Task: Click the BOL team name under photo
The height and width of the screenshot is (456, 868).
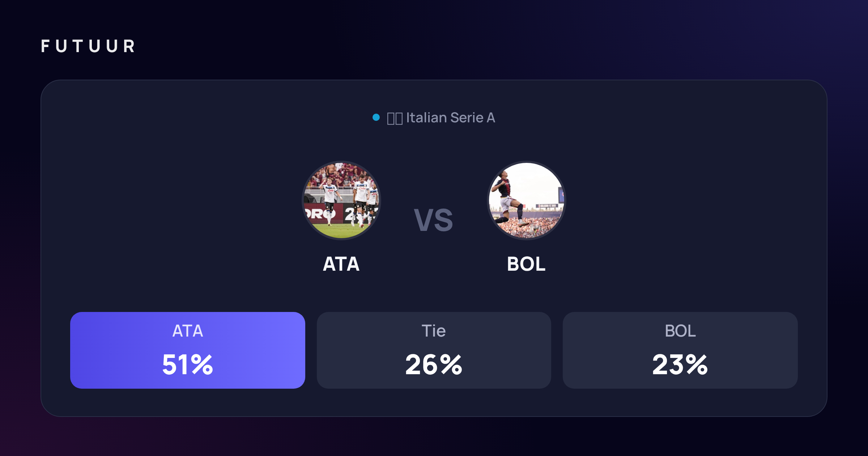Action: click(527, 264)
